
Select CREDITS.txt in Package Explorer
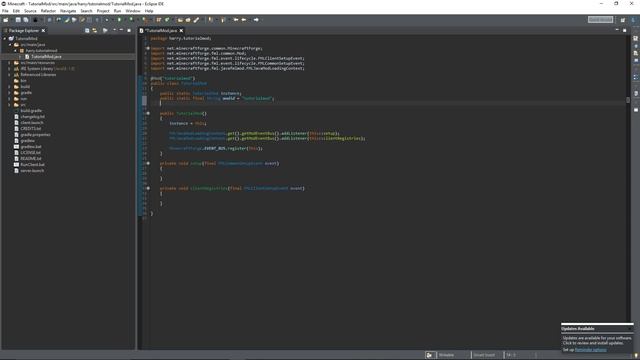[x=31, y=129]
